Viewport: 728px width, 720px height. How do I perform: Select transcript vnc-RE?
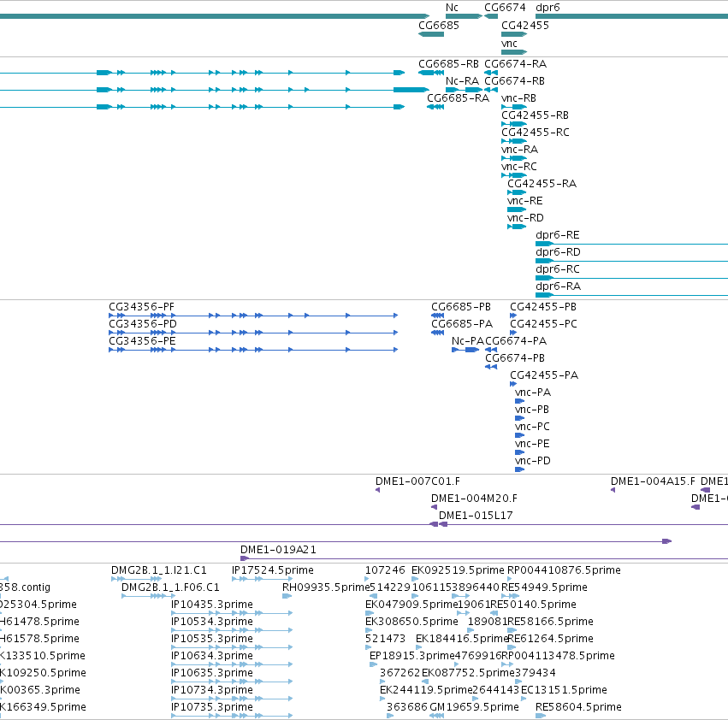pos(524,201)
